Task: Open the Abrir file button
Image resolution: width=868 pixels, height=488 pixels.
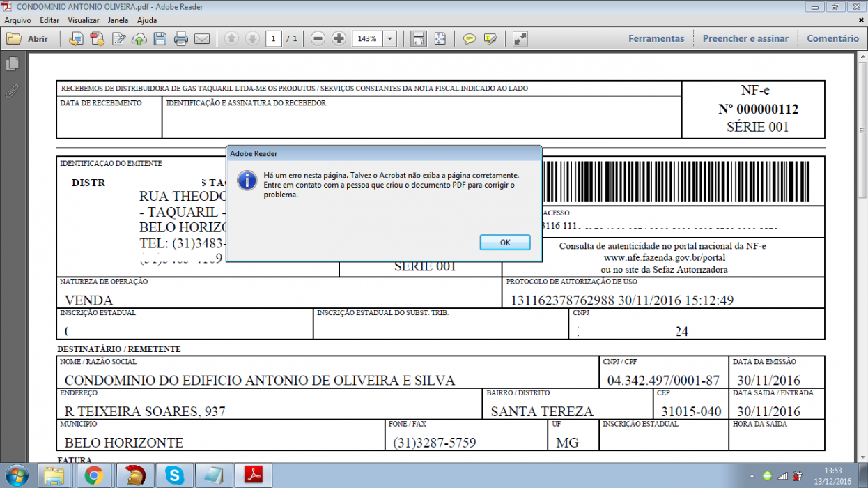Action: click(28, 39)
